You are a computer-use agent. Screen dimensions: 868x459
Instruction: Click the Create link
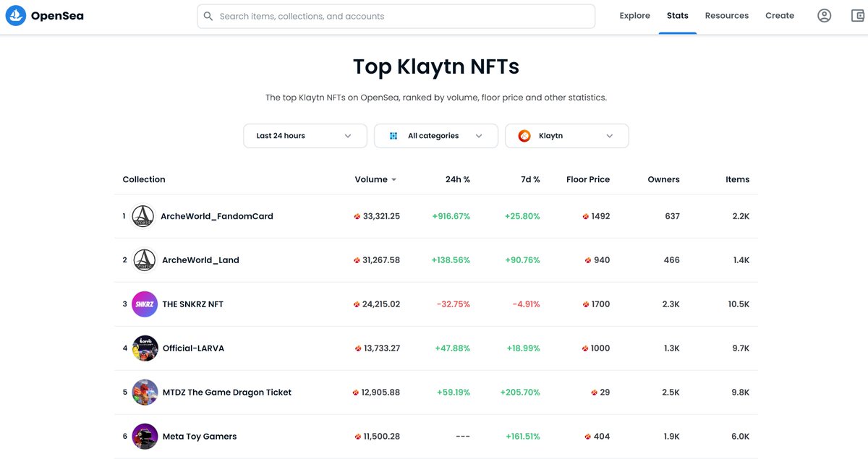[780, 15]
